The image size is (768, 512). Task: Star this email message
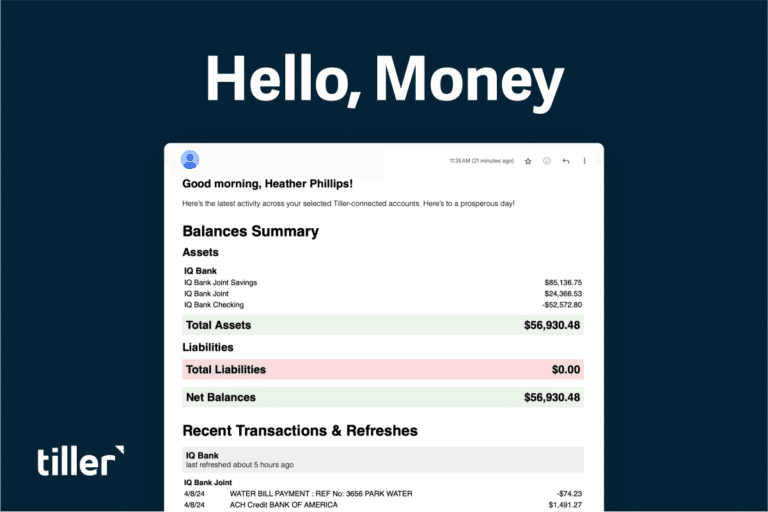click(x=528, y=161)
